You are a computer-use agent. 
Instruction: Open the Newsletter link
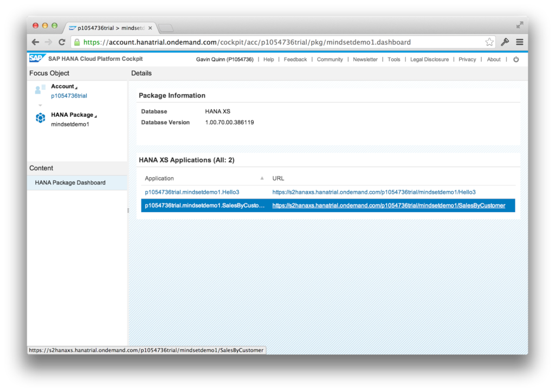click(365, 60)
